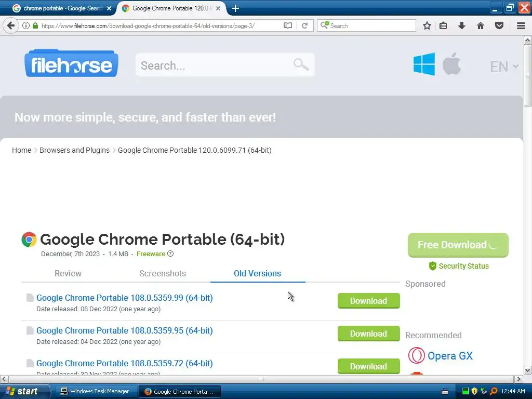This screenshot has width=532, height=399.
Task: Bookmark this page with the star icon
Action: [x=427, y=25]
